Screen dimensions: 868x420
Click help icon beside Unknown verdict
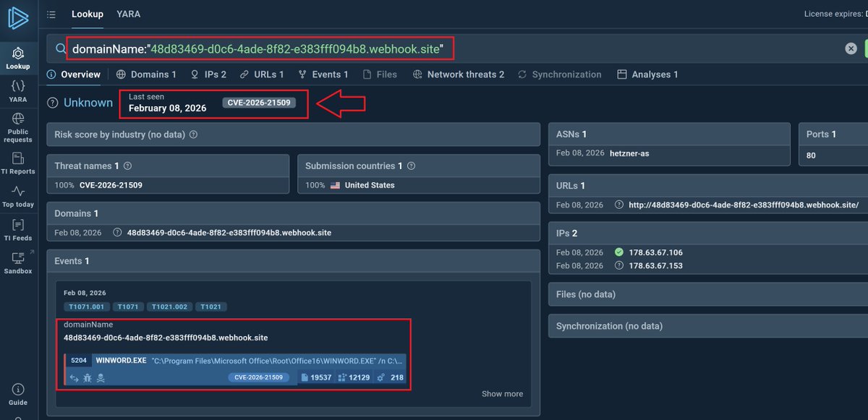pyautogui.click(x=52, y=103)
